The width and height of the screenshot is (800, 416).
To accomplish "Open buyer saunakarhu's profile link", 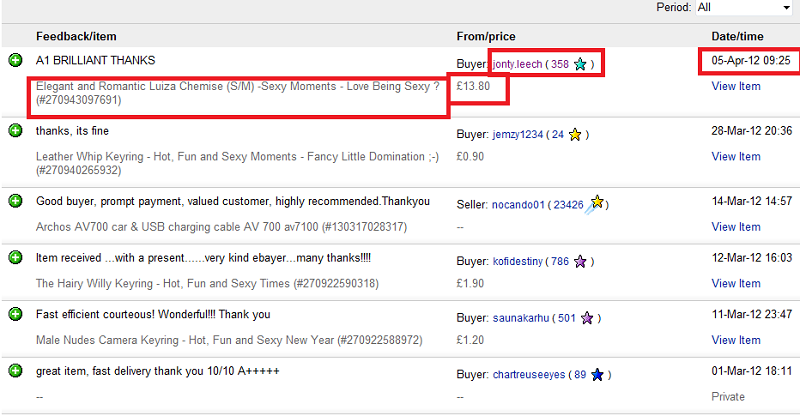I will coord(520,319).
